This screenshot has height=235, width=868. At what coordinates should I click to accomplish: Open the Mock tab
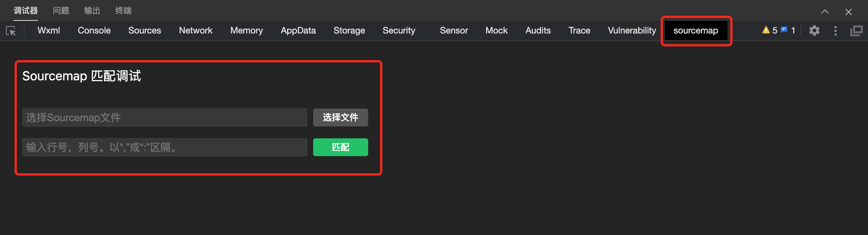(496, 30)
